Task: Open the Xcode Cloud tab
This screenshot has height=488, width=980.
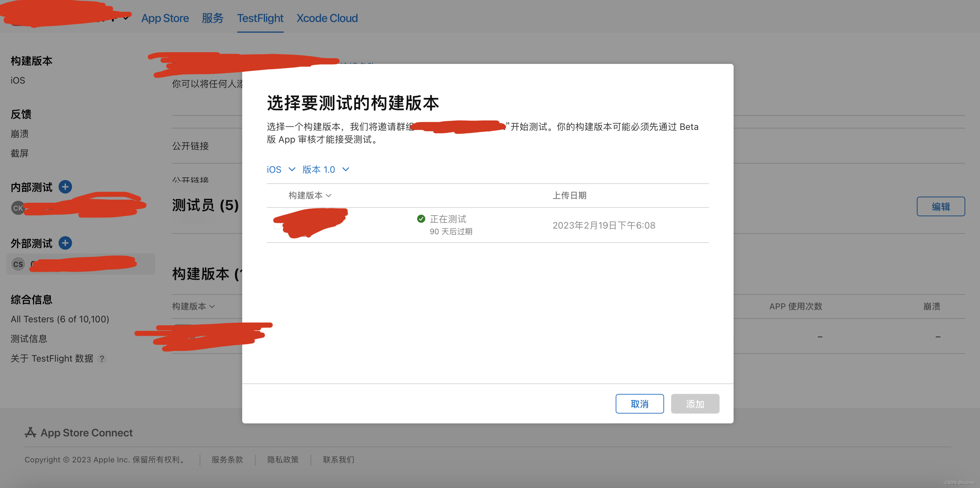Action: pyautogui.click(x=327, y=18)
